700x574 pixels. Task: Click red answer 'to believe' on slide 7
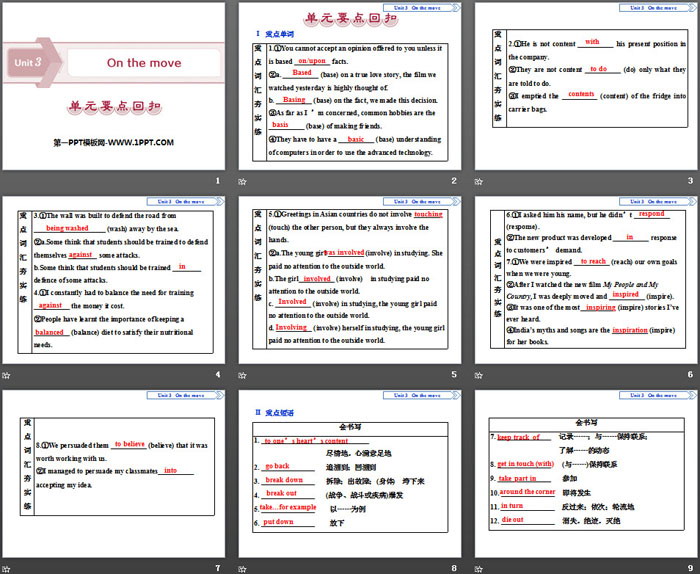pos(129,444)
